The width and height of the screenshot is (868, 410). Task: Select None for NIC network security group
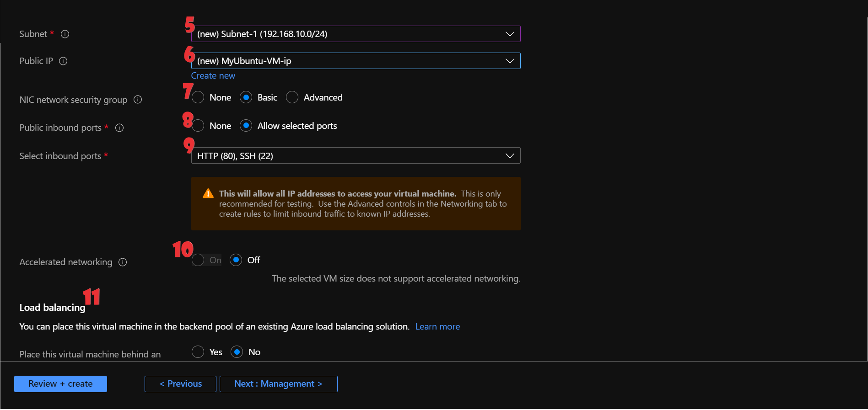click(x=198, y=97)
